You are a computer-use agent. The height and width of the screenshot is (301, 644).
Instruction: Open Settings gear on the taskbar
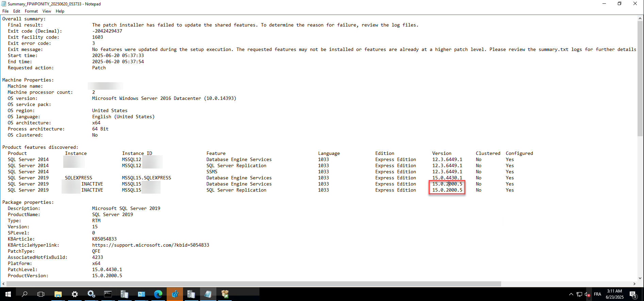[75, 294]
